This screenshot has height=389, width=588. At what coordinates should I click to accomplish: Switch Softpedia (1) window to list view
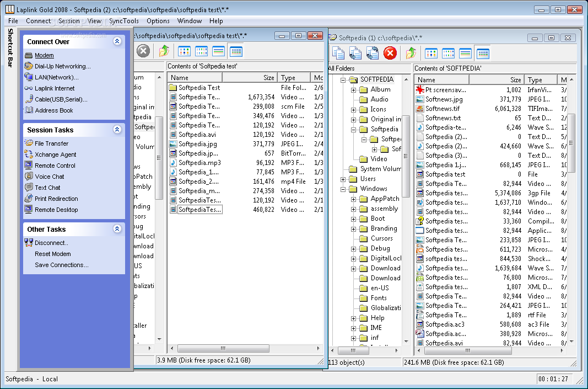coord(465,54)
